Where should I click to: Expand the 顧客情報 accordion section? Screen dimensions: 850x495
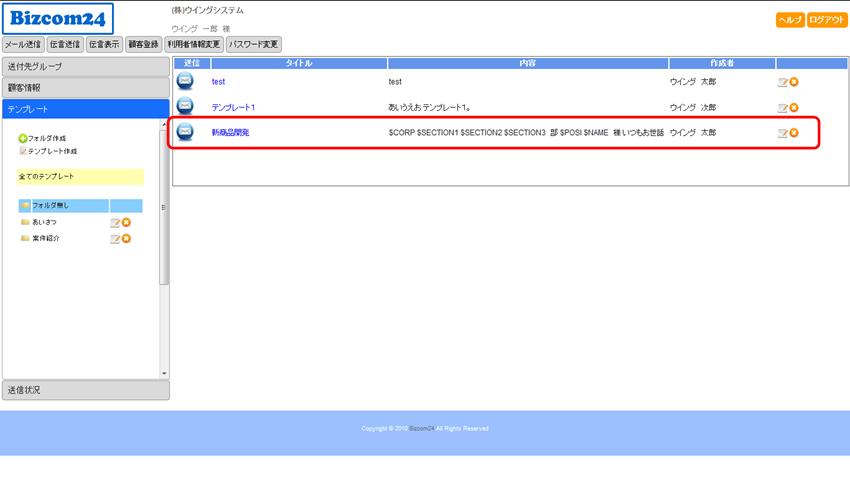pos(85,88)
